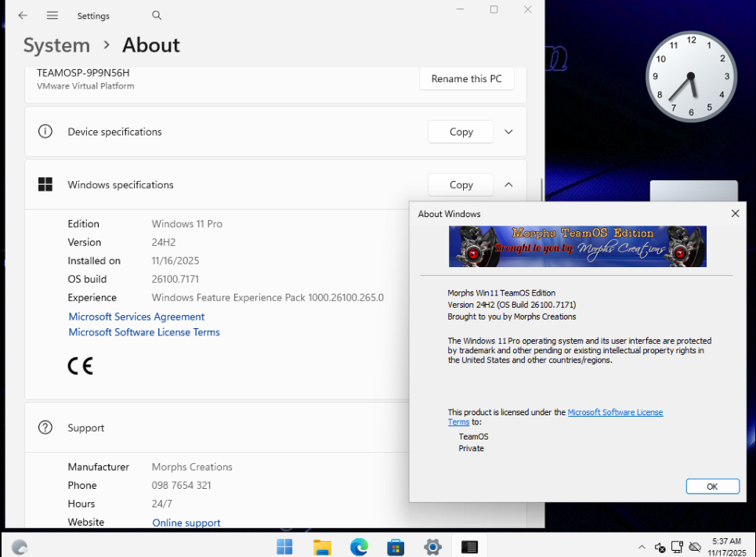756x557 pixels.
Task: Click the Settings gear taskbar icon
Action: (x=432, y=546)
